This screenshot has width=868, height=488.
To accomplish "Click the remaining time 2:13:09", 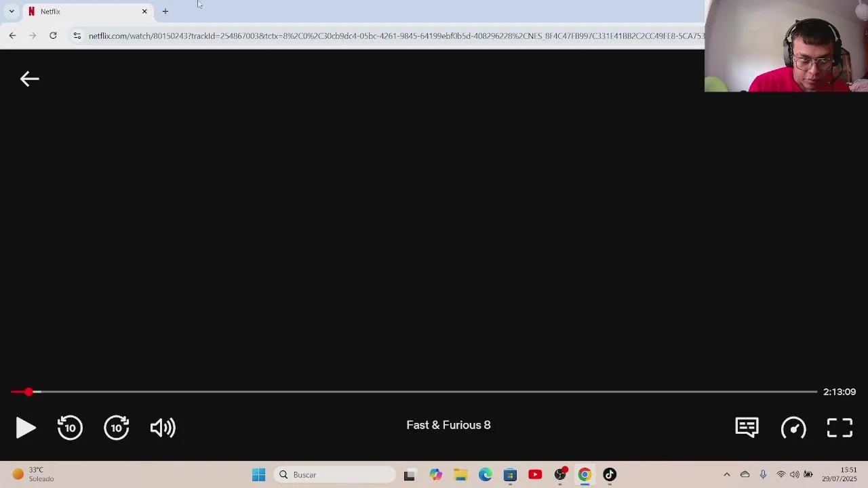I will [x=840, y=392].
